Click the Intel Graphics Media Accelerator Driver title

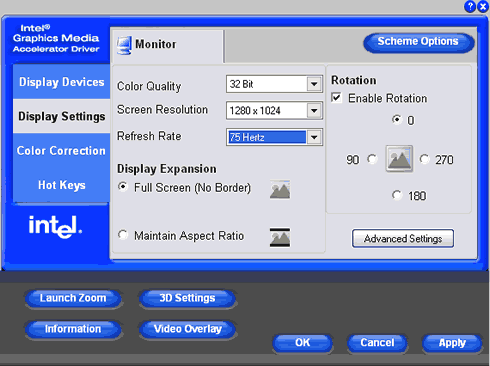(56, 38)
